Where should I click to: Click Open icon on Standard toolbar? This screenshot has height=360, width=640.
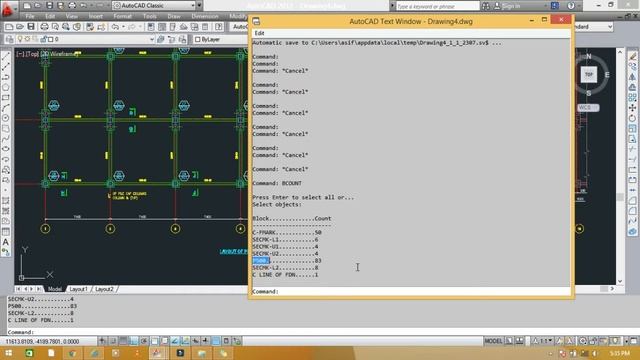coord(20,27)
